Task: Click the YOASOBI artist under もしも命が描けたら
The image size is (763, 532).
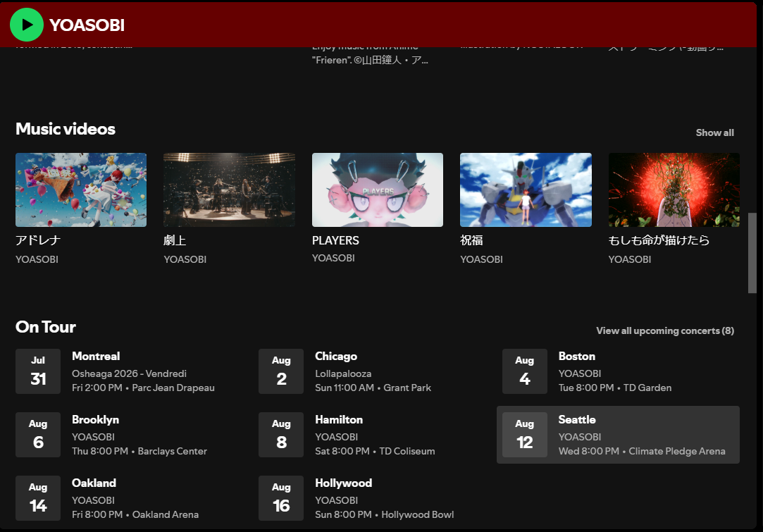Action: tap(630, 259)
